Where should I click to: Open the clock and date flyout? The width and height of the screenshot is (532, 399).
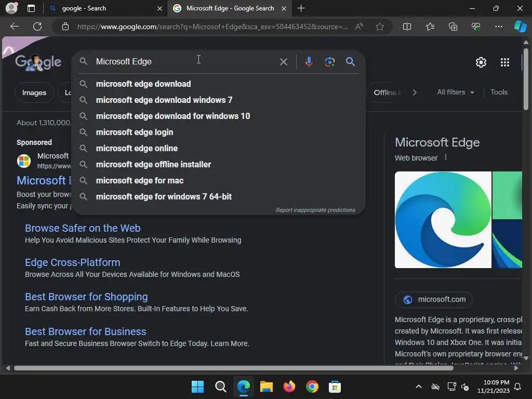click(494, 387)
